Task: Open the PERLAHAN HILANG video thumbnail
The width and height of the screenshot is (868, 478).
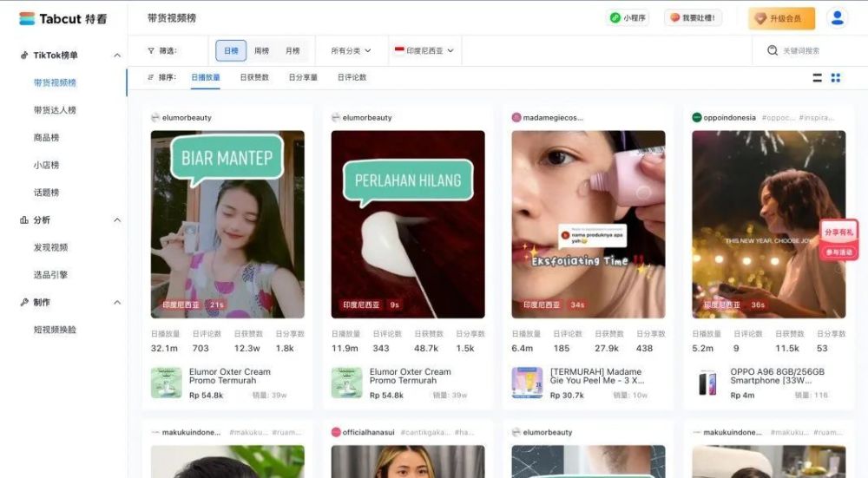Action: [x=408, y=224]
